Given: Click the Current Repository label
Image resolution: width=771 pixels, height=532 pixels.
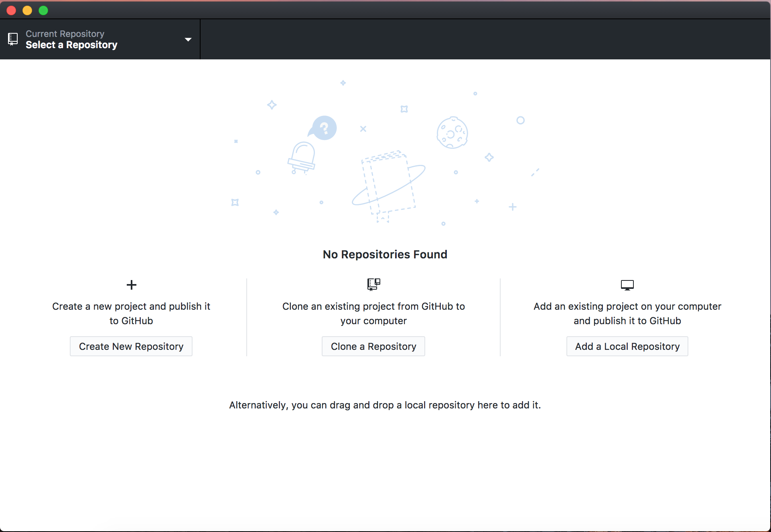Looking at the screenshot, I should [65, 34].
